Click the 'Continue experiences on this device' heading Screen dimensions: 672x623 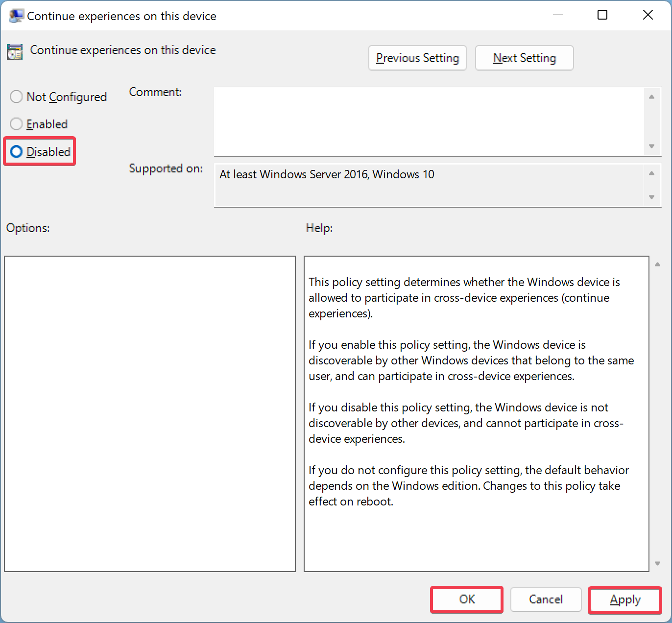[123, 50]
